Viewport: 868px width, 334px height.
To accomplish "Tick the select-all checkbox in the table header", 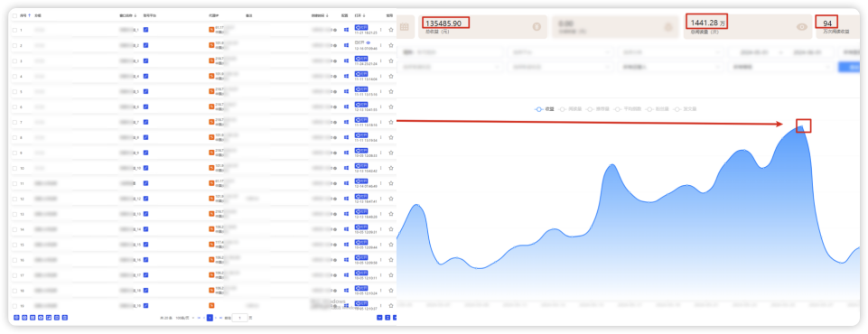I will click(14, 16).
